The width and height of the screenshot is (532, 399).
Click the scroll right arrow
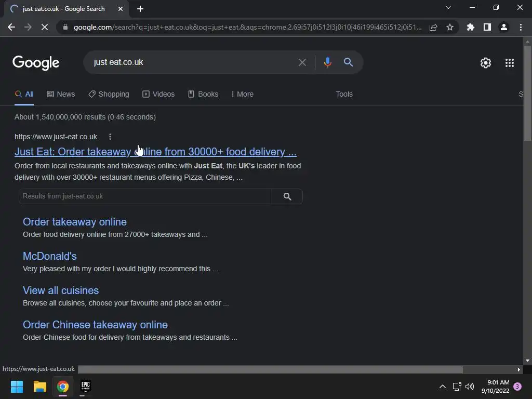(x=519, y=369)
